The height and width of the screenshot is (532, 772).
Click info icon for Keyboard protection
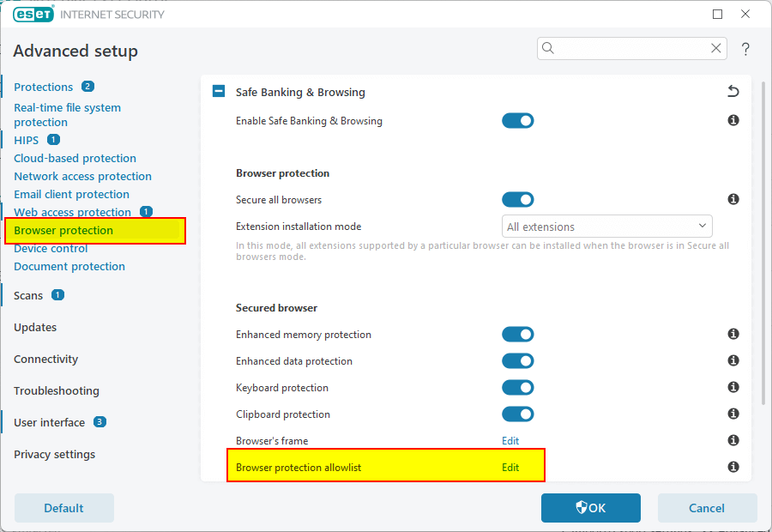[733, 388]
